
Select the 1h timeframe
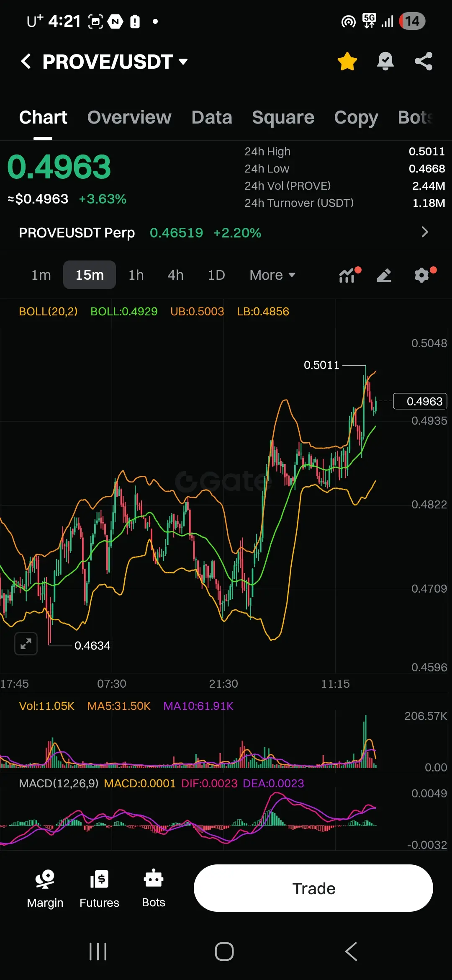[136, 275]
